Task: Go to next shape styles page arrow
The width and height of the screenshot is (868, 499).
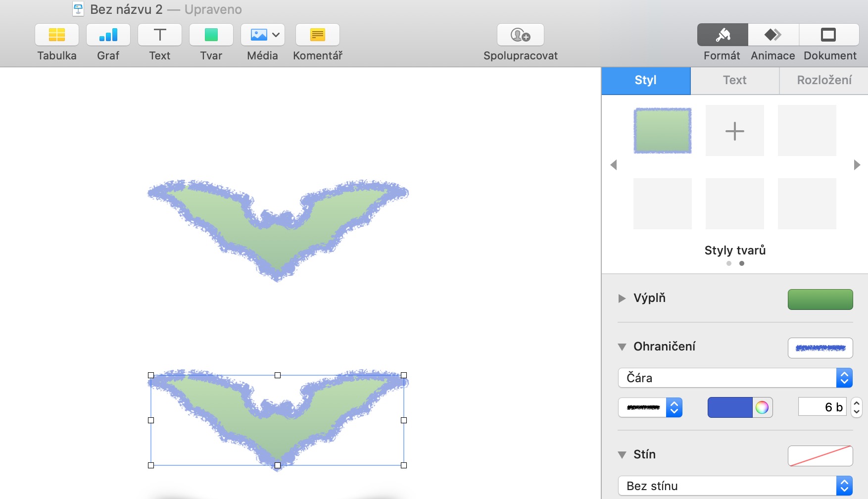Action: click(x=857, y=165)
